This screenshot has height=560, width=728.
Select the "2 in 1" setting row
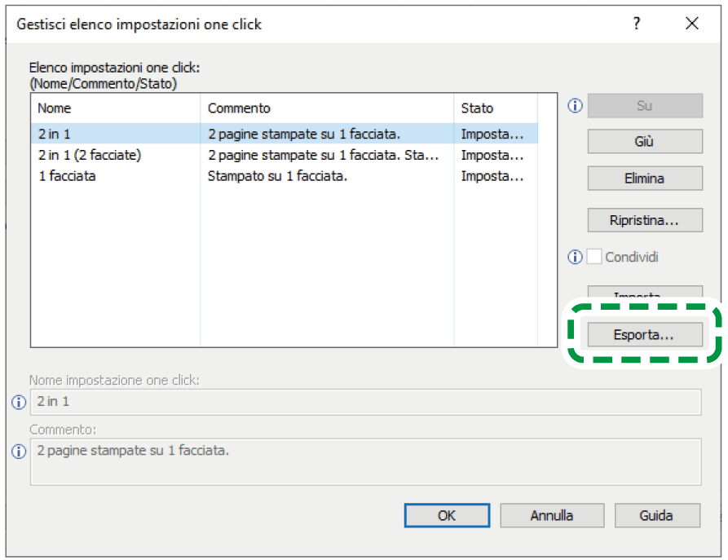pyautogui.click(x=114, y=133)
